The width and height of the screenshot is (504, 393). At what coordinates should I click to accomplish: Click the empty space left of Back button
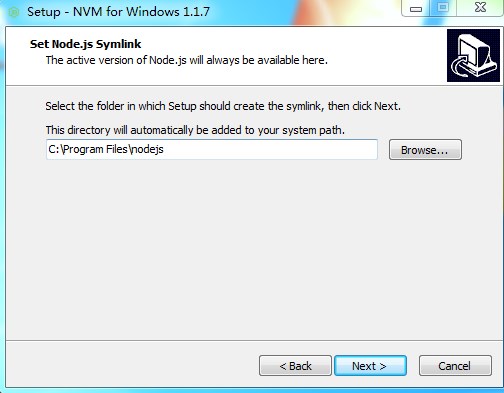pyautogui.click(x=133, y=365)
